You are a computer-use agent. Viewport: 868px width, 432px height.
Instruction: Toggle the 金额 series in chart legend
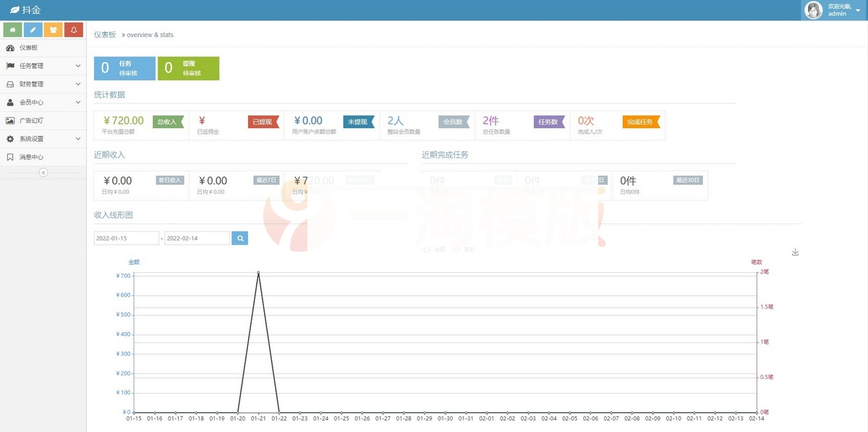pos(435,249)
